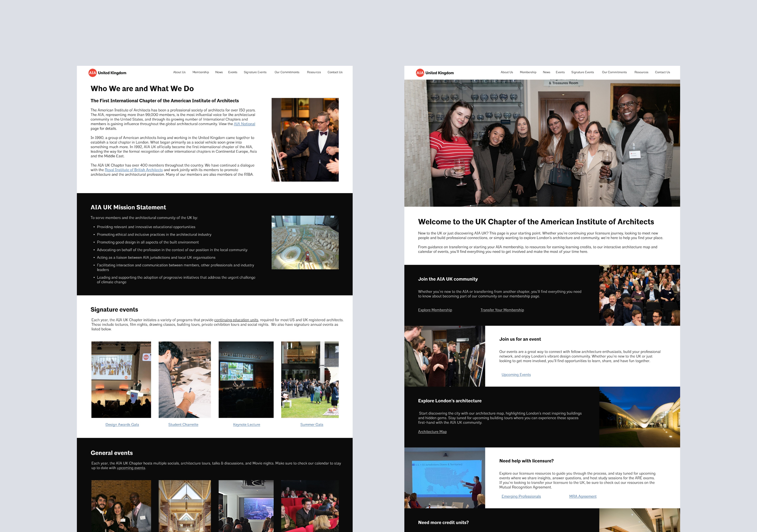Click the 'Promoting good design' bullet
Screen dimensions: 757x532
(148, 242)
